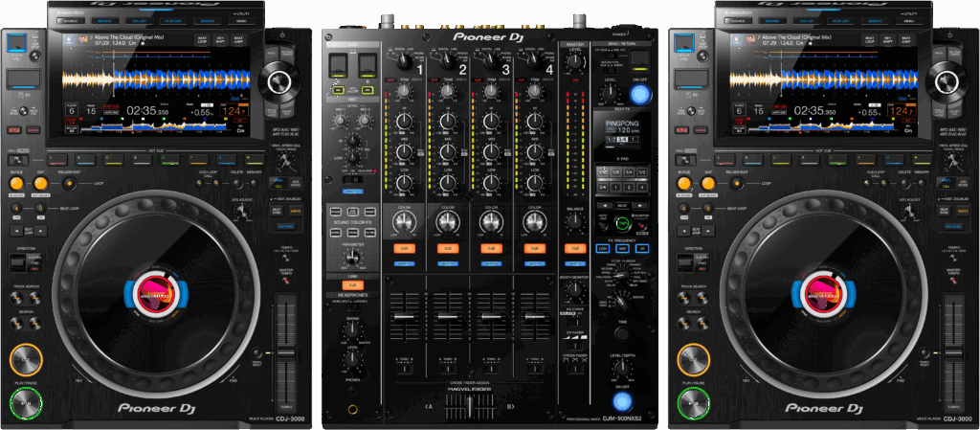
Task: Tap BEAT JUMP on right deck touchscreen
Action: point(905,40)
